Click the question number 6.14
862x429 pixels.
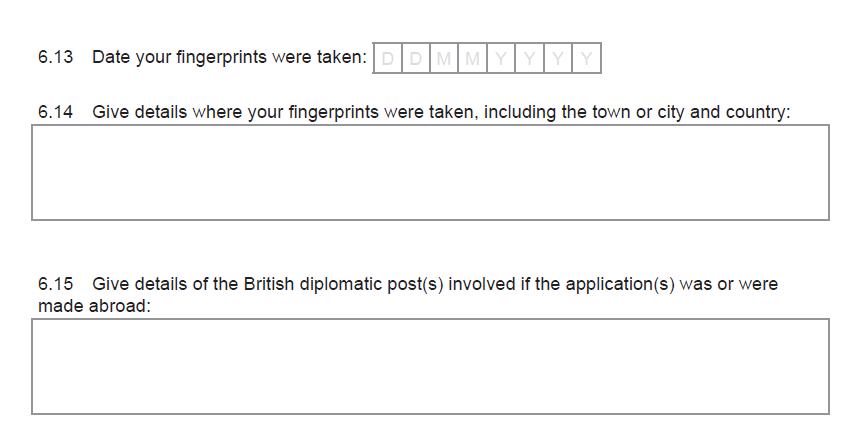[x=56, y=111]
